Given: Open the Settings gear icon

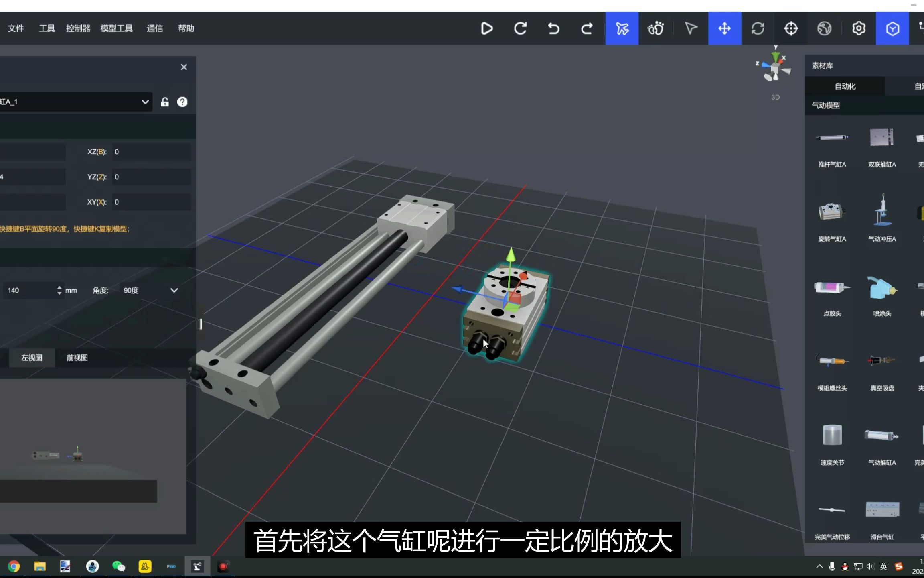Looking at the screenshot, I should pos(858,28).
